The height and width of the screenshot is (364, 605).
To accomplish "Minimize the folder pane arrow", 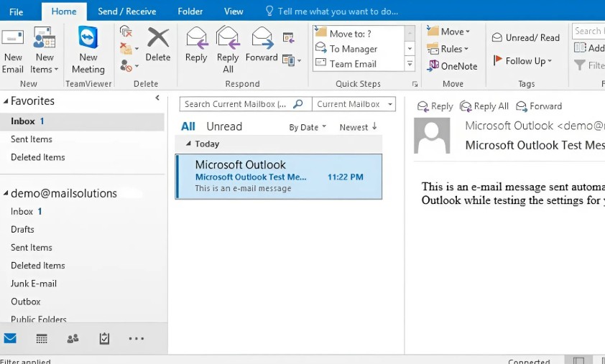I will click(157, 98).
